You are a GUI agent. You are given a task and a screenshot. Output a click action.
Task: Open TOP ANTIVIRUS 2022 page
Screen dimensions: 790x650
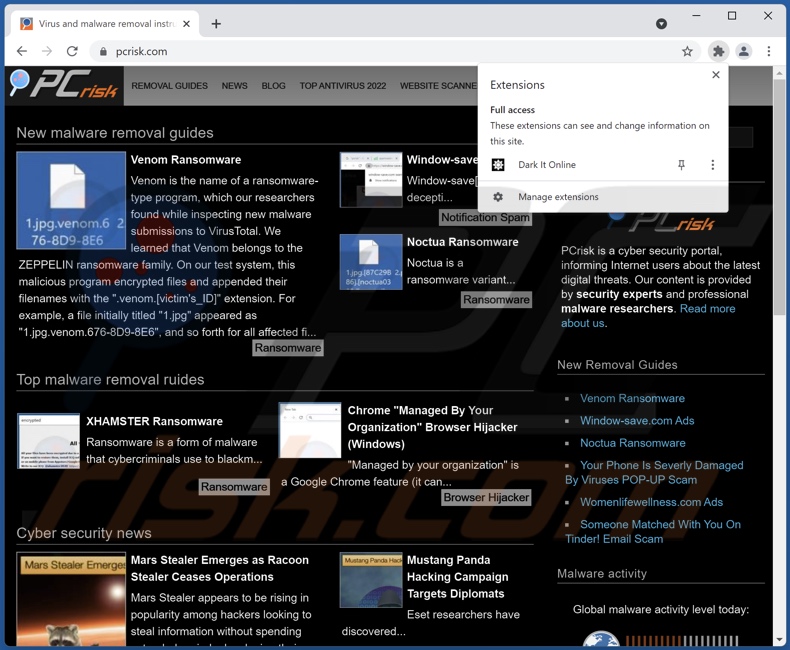(342, 86)
